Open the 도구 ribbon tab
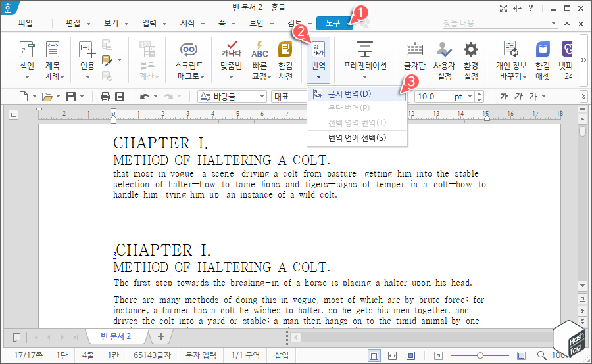592x364 pixels. click(335, 24)
